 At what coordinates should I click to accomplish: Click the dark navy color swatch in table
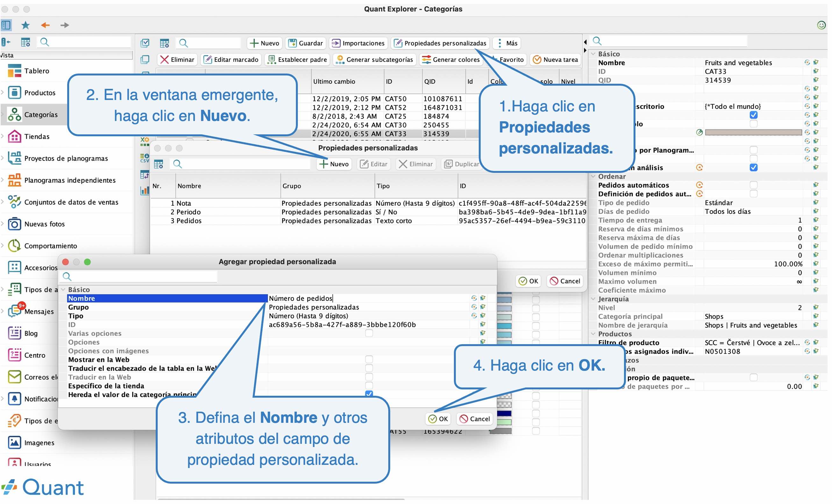coord(504,413)
